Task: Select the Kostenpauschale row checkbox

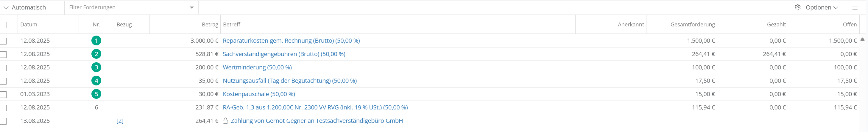Action: [4, 94]
